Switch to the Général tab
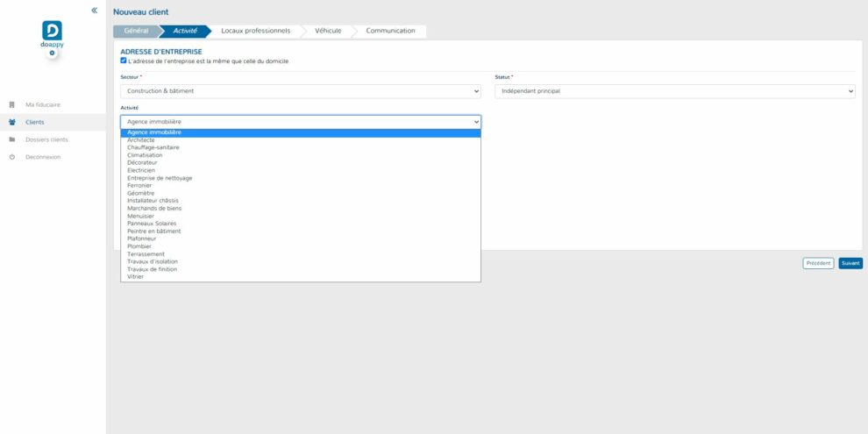Viewport: 868px width, 434px height. tap(136, 31)
